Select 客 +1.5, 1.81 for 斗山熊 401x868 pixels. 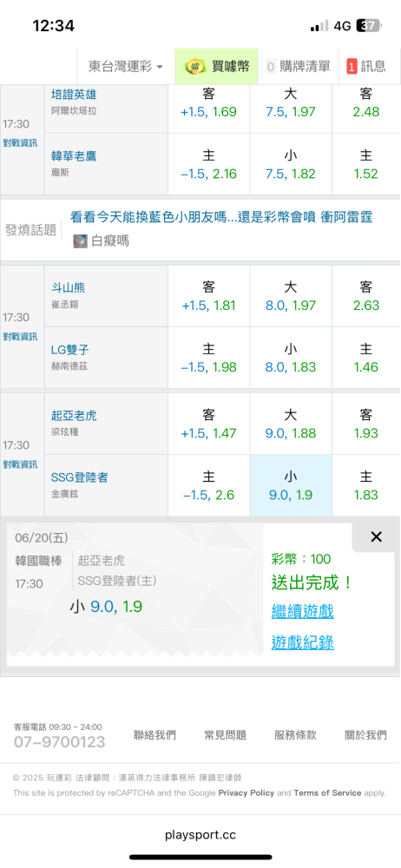209,296
